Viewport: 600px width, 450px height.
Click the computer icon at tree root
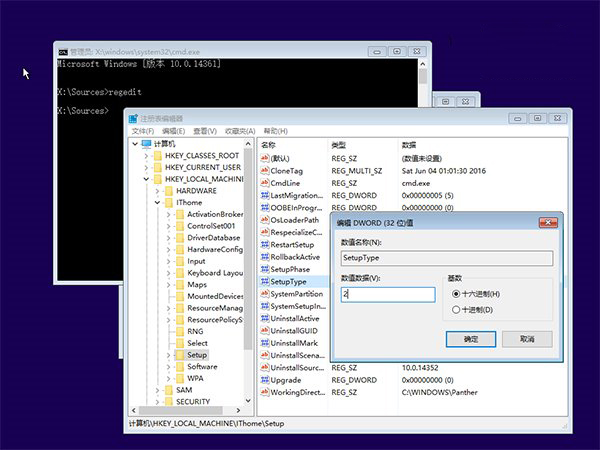pyautogui.click(x=147, y=144)
